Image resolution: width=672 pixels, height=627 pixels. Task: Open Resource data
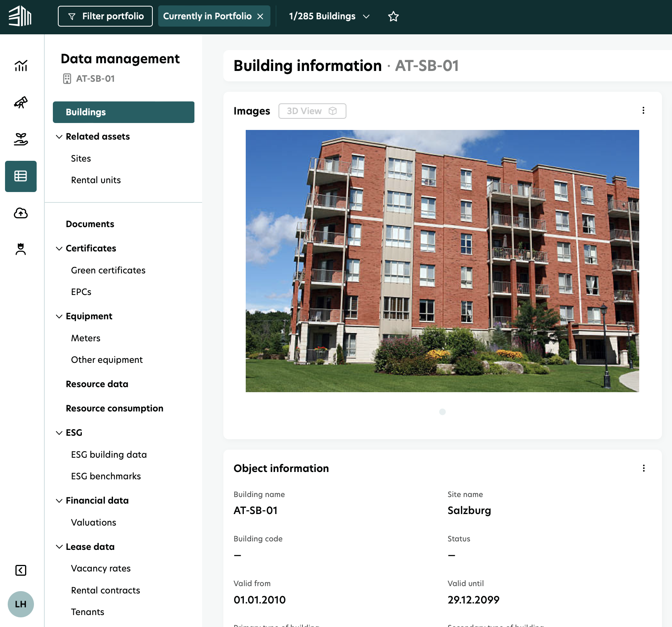(x=97, y=384)
